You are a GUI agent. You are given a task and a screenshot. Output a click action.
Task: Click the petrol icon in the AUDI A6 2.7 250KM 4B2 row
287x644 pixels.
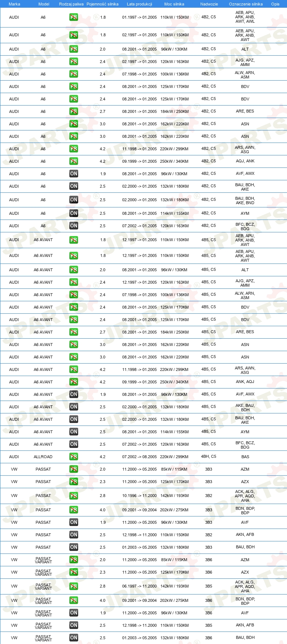pos(74,111)
